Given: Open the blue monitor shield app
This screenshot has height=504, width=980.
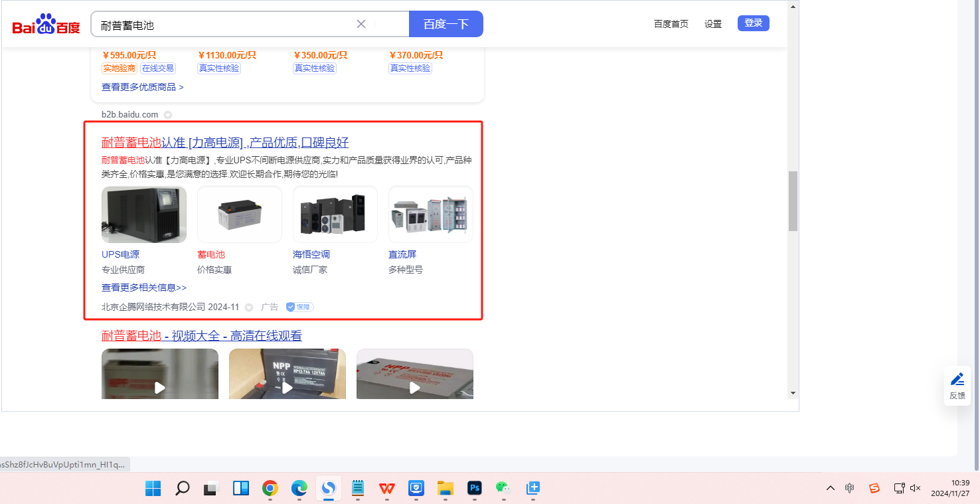Looking at the screenshot, I should (x=416, y=488).
